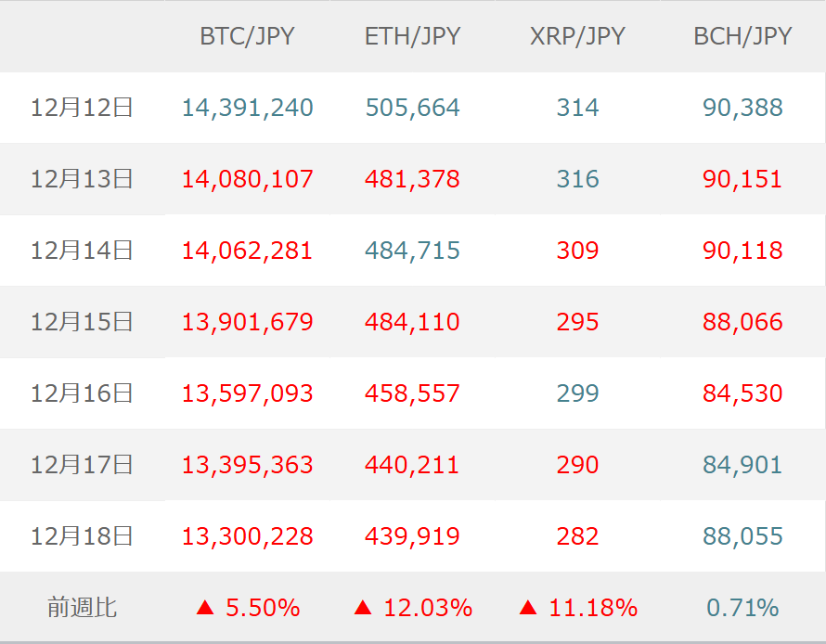This screenshot has height=644, width=826.
Task: Select the ETH/JPY column header
Action: pyautogui.click(x=412, y=36)
